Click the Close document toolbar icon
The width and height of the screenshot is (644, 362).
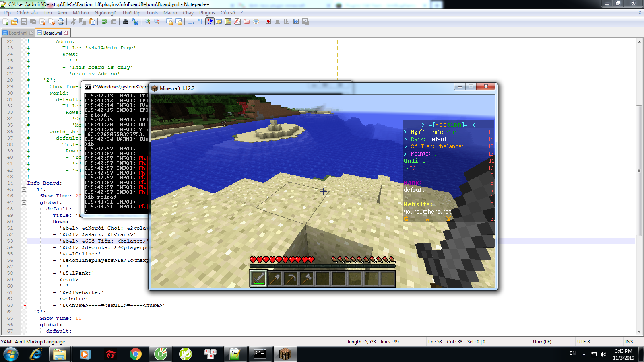coord(42,21)
